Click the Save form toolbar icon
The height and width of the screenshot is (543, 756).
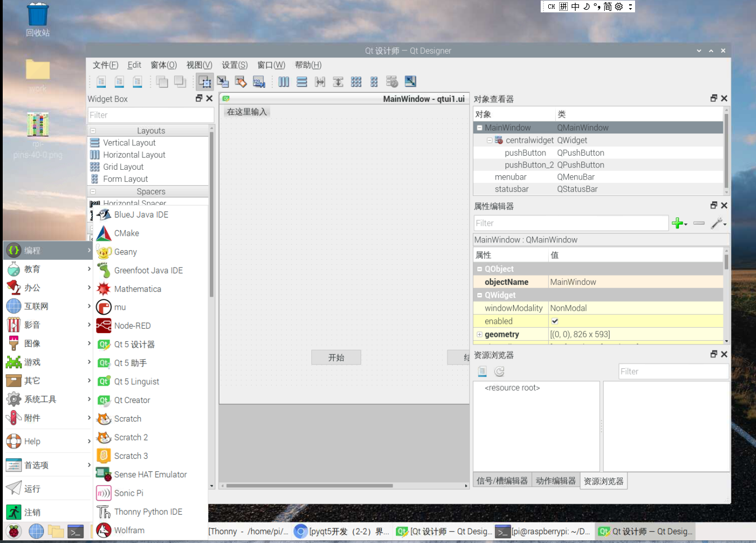click(138, 82)
